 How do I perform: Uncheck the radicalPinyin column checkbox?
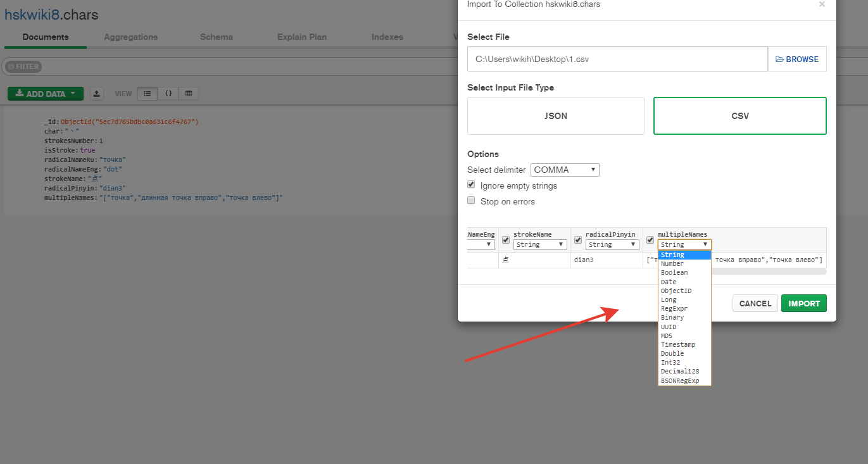[578, 240]
